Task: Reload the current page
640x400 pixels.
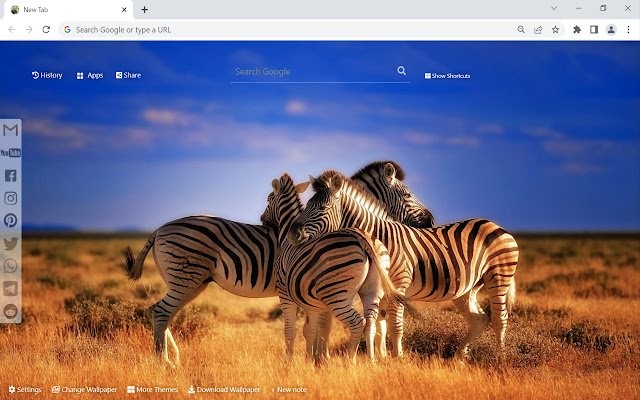Action: pyautogui.click(x=46, y=29)
